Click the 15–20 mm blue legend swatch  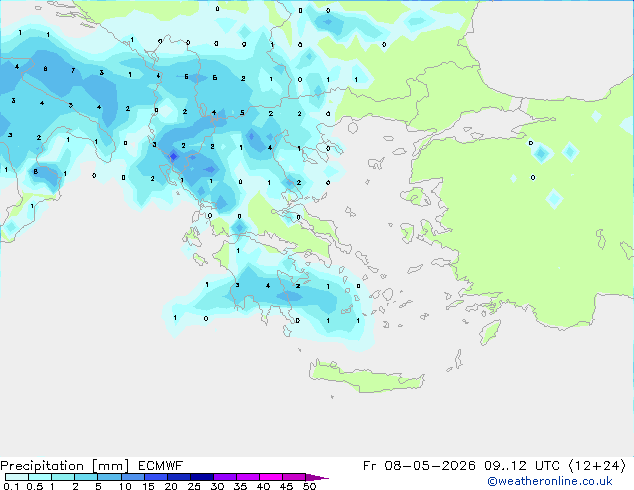[x=155, y=477]
